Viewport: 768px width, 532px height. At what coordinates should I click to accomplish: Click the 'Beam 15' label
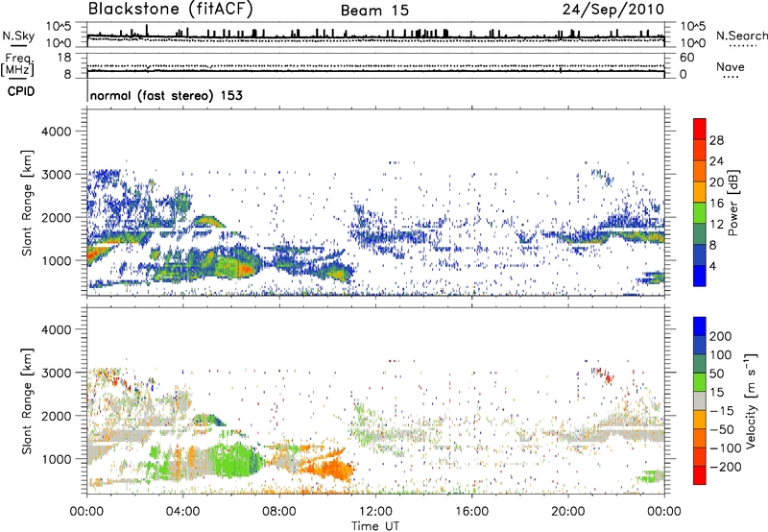click(x=374, y=11)
